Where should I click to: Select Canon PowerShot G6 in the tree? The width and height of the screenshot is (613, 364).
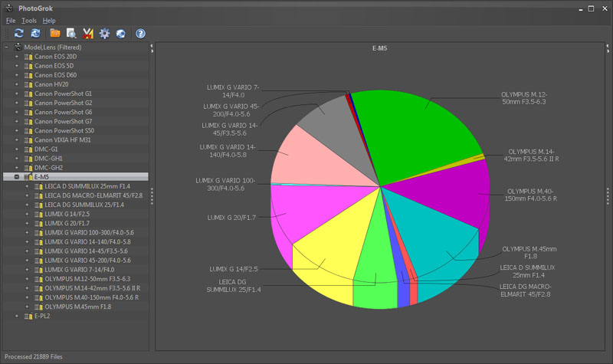tap(64, 112)
